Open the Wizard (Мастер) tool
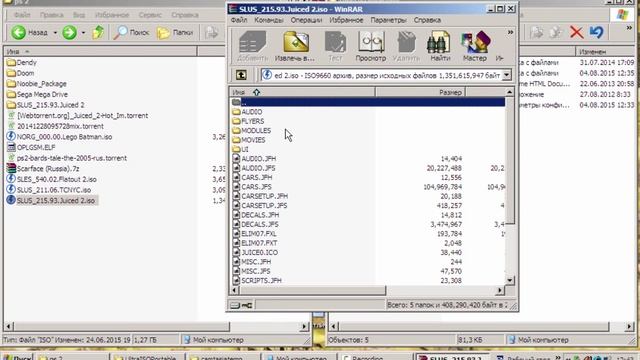 [x=475, y=46]
